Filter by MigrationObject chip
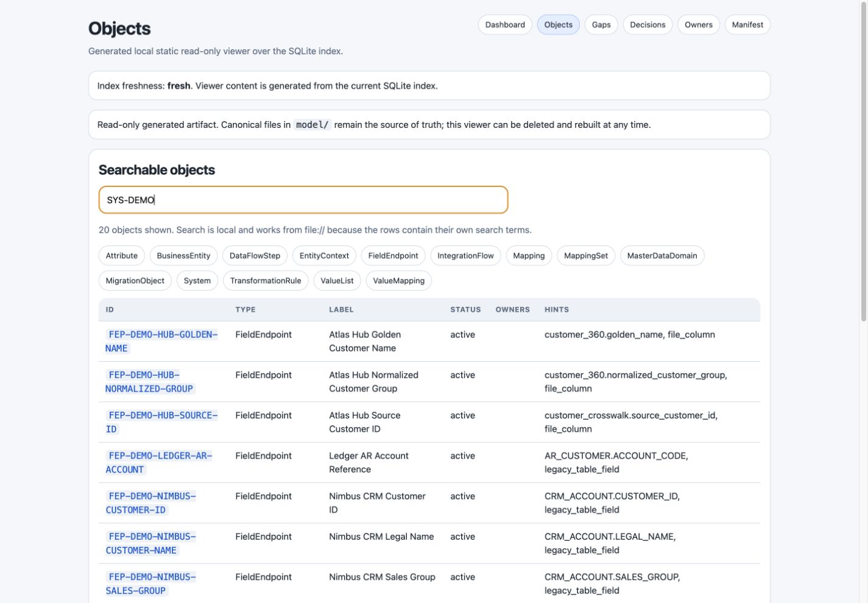 (135, 281)
